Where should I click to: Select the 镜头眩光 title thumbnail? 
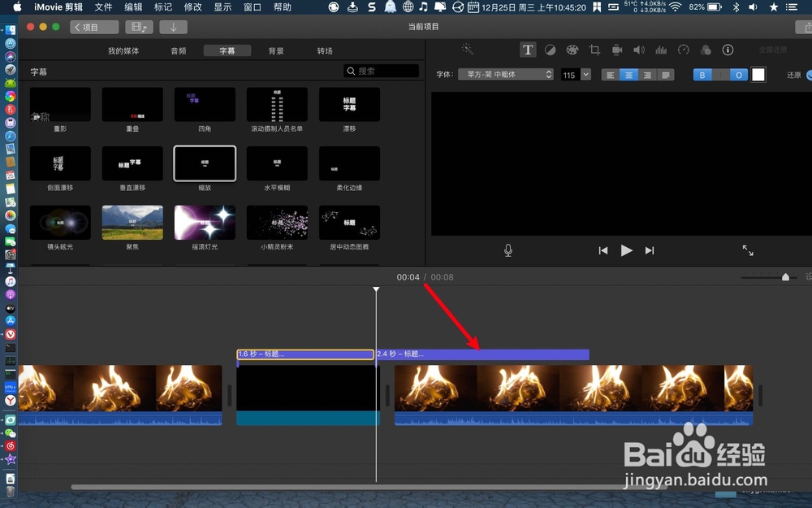tap(60, 223)
